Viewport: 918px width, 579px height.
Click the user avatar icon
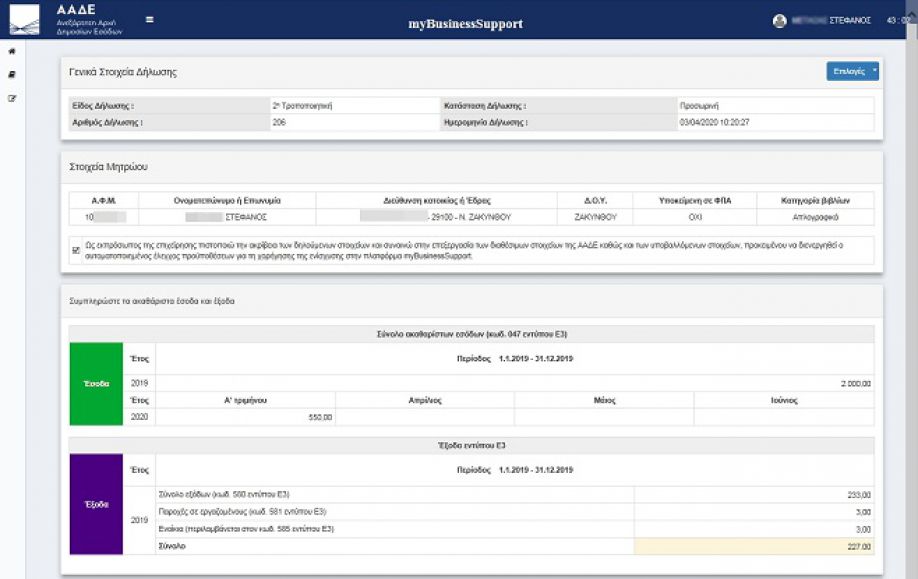click(779, 20)
